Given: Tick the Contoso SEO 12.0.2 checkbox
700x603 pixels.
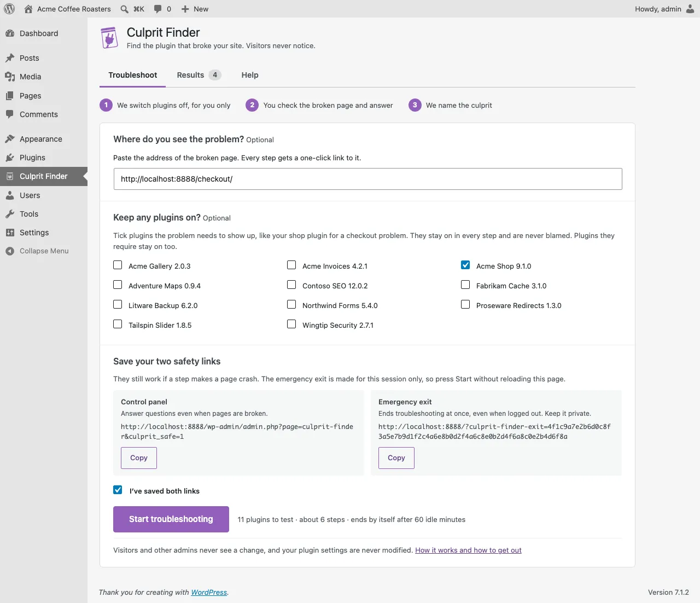Looking at the screenshot, I should pyautogui.click(x=291, y=285).
